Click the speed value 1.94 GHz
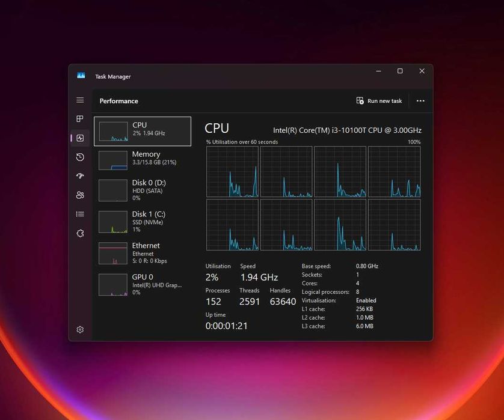The image size is (504, 420). point(259,278)
